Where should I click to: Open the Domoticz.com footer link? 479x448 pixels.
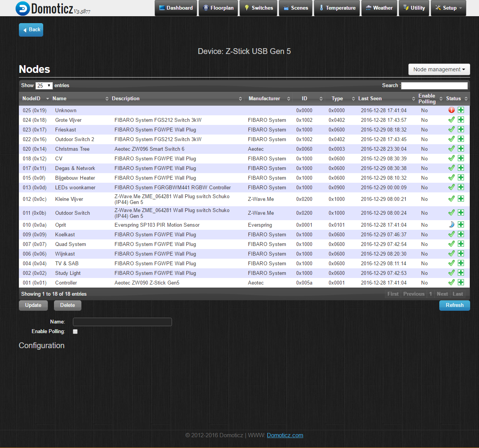tap(285, 435)
